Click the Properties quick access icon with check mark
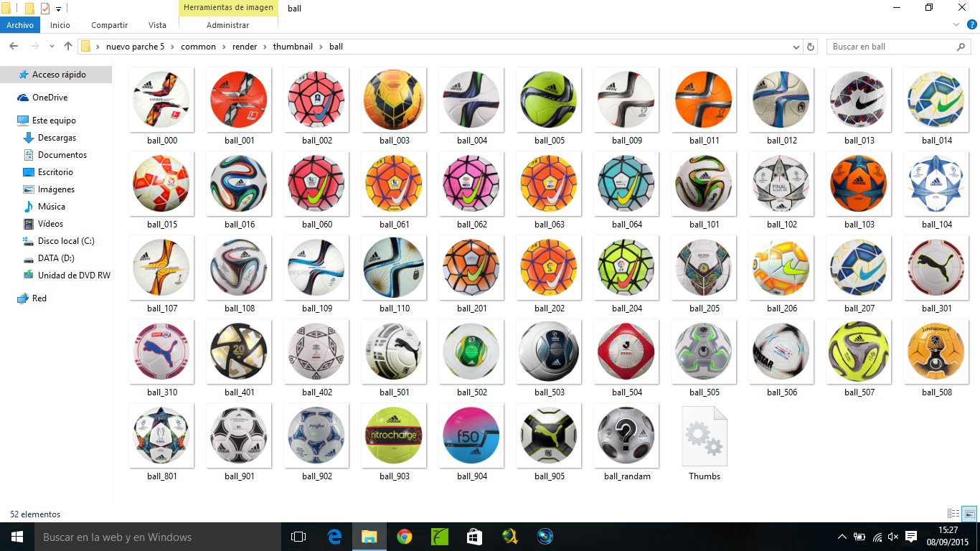Viewport: 980px width, 551px height. click(45, 9)
